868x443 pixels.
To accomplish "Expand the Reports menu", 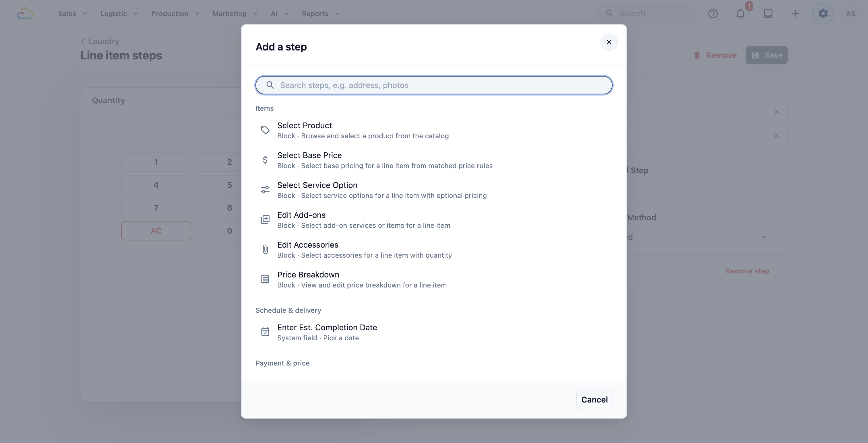I will (x=320, y=13).
